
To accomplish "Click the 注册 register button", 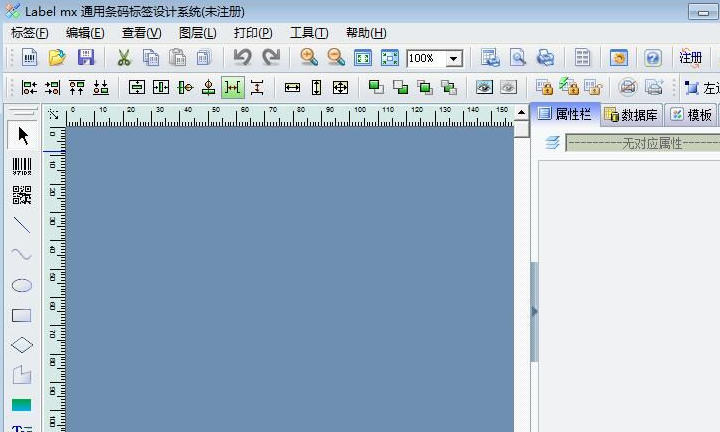I will pyautogui.click(x=690, y=58).
